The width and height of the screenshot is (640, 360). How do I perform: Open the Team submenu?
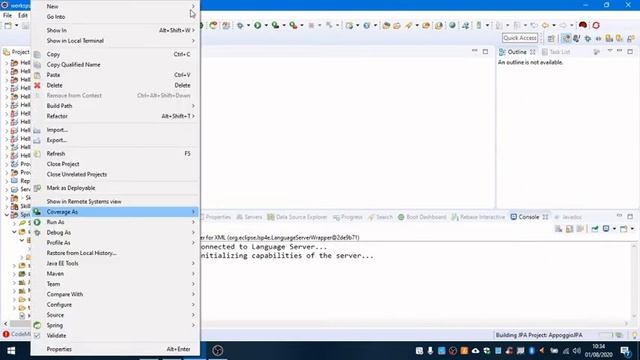pyautogui.click(x=115, y=284)
